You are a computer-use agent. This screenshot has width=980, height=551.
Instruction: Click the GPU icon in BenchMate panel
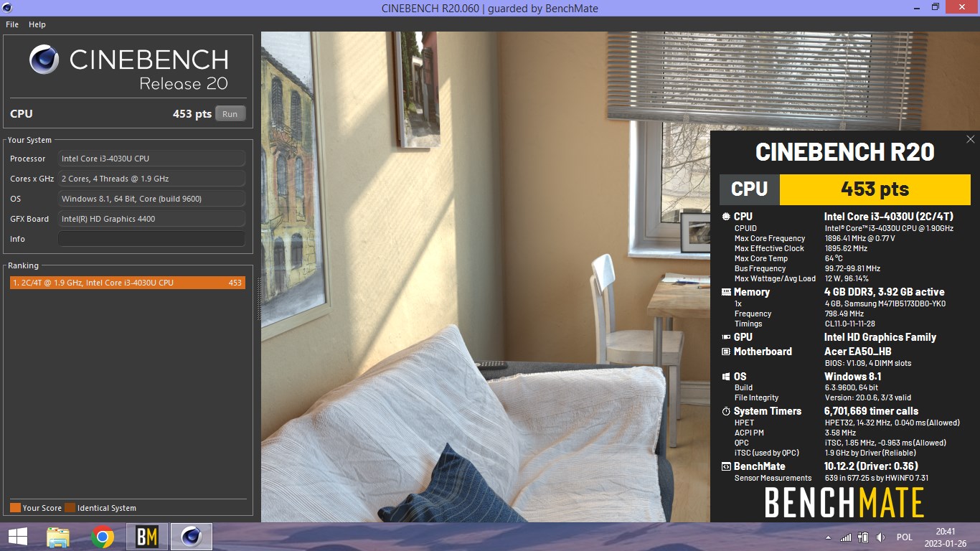[x=726, y=337]
